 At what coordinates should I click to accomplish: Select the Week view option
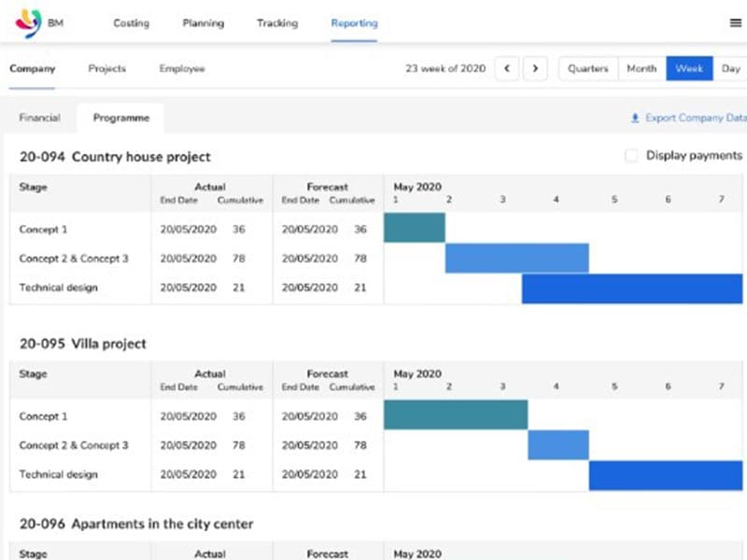coord(689,69)
